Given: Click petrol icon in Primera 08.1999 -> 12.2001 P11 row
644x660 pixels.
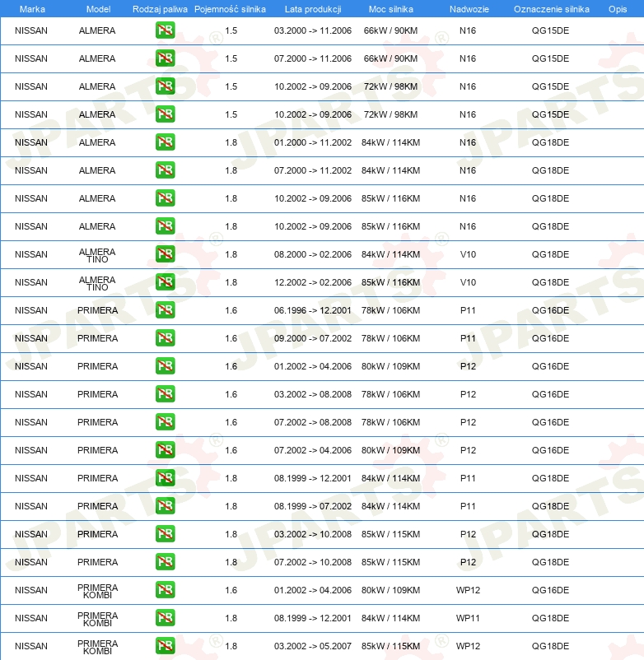Looking at the screenshot, I should click(165, 478).
